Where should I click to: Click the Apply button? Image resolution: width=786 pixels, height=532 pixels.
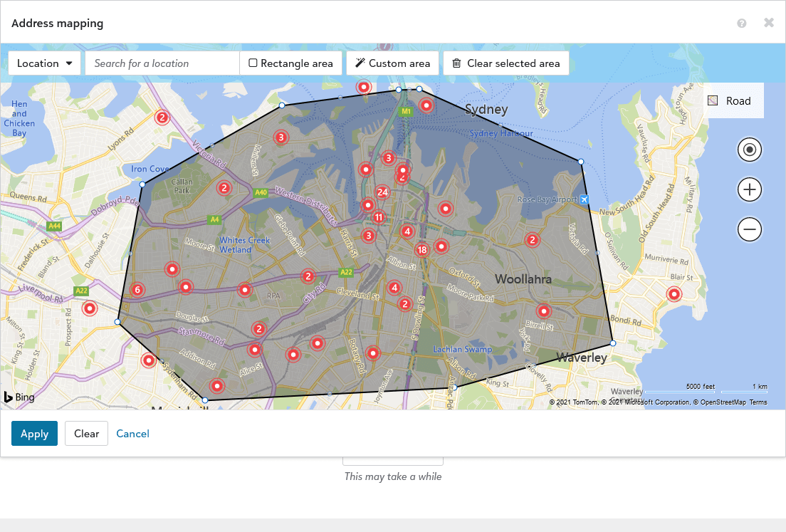pyautogui.click(x=35, y=433)
